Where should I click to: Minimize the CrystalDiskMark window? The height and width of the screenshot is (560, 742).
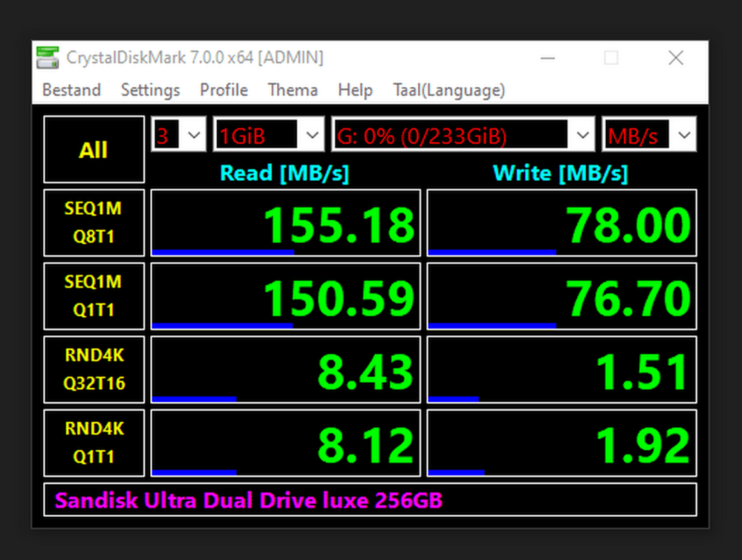(548, 58)
